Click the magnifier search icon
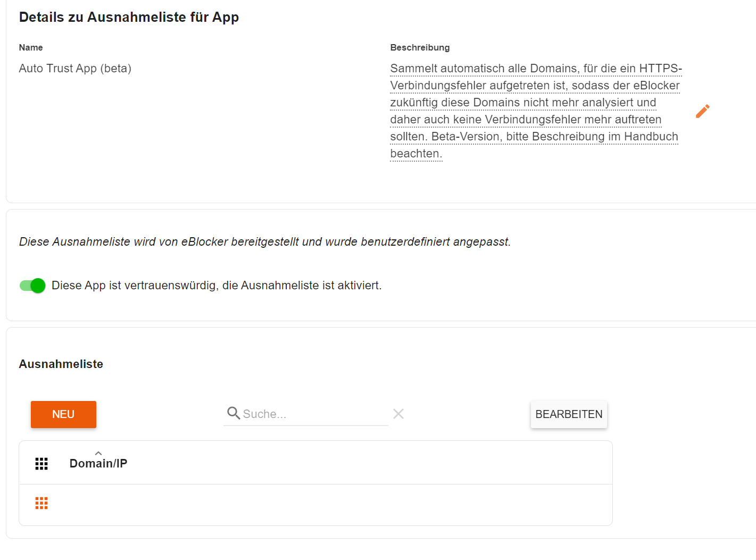This screenshot has height=560, width=756. (234, 413)
